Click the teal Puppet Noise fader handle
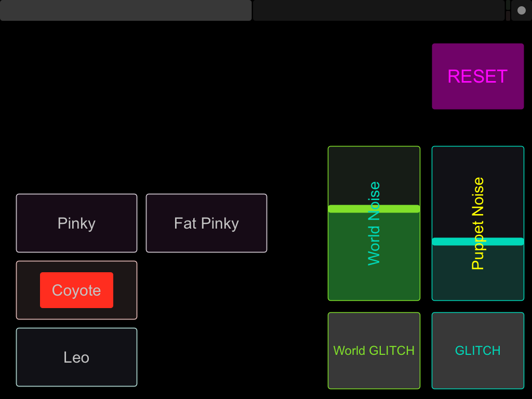The height and width of the screenshot is (399, 532). pos(477,242)
